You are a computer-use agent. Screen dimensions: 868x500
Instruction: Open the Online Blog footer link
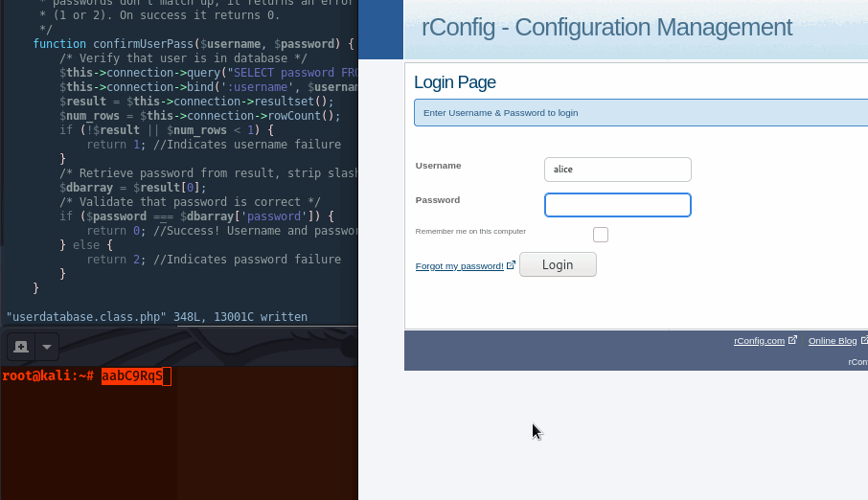832,341
